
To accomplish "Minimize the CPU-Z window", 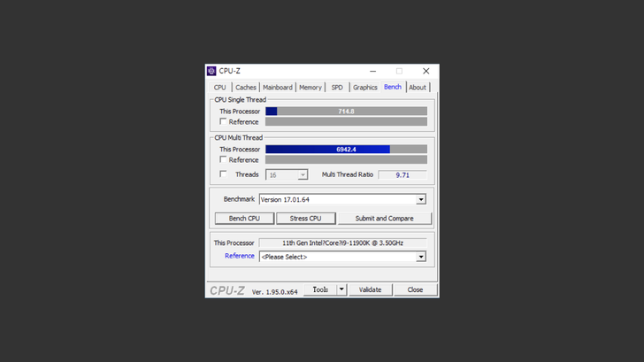I will point(372,71).
